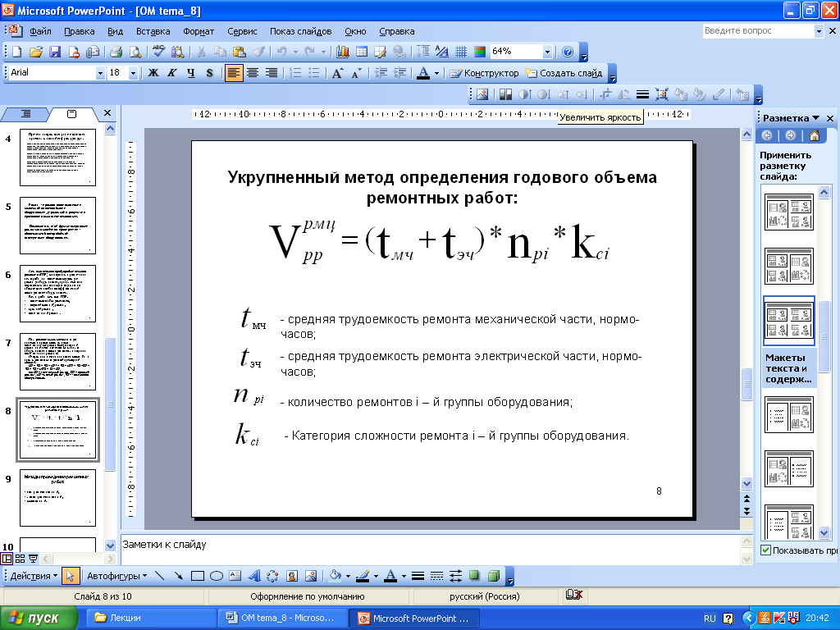
Task: Increase the font size
Action: [x=337, y=73]
